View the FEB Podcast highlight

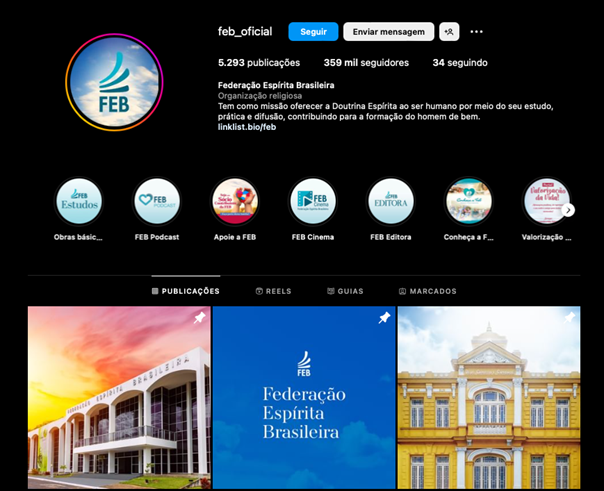click(157, 203)
